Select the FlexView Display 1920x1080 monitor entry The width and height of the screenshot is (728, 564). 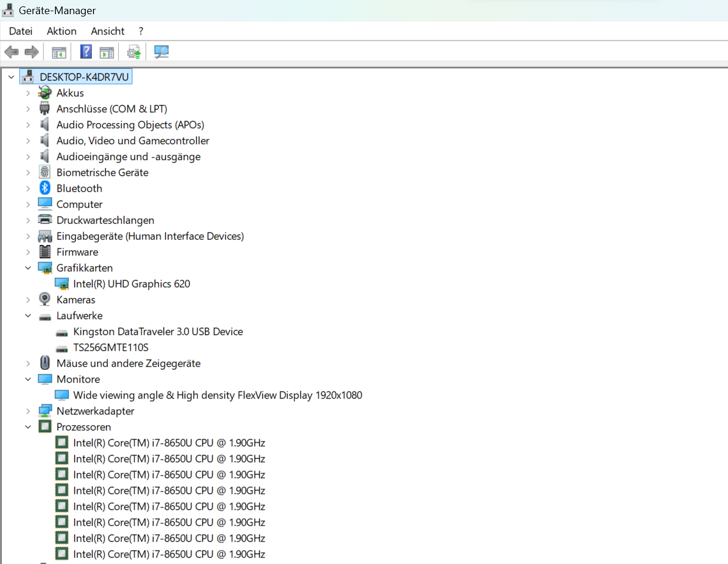coord(218,394)
